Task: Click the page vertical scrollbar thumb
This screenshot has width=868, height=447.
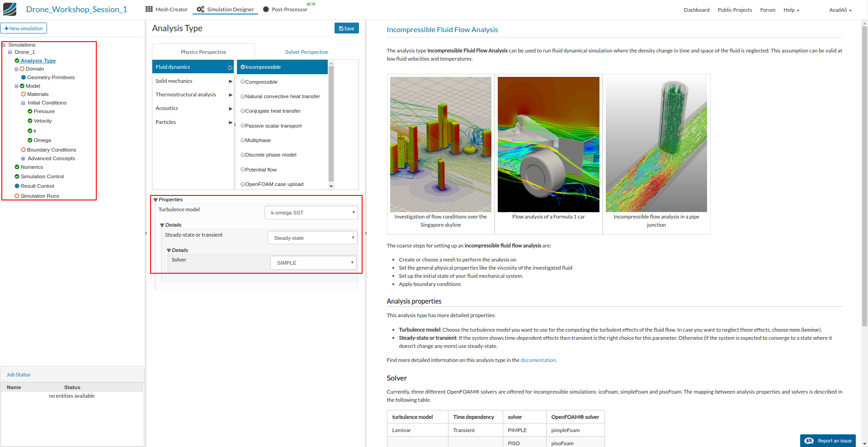Action: (864, 176)
